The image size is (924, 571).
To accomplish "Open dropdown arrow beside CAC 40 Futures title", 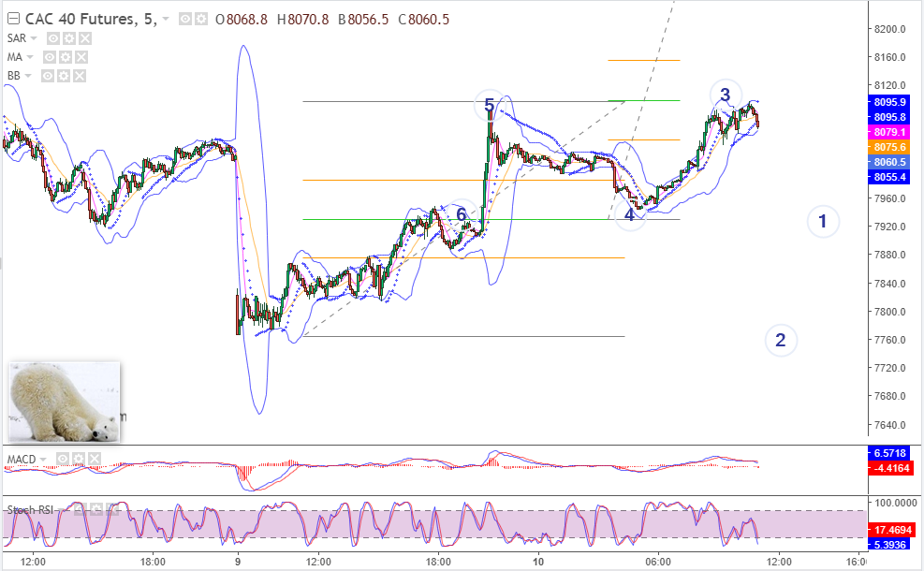I will [x=166, y=20].
